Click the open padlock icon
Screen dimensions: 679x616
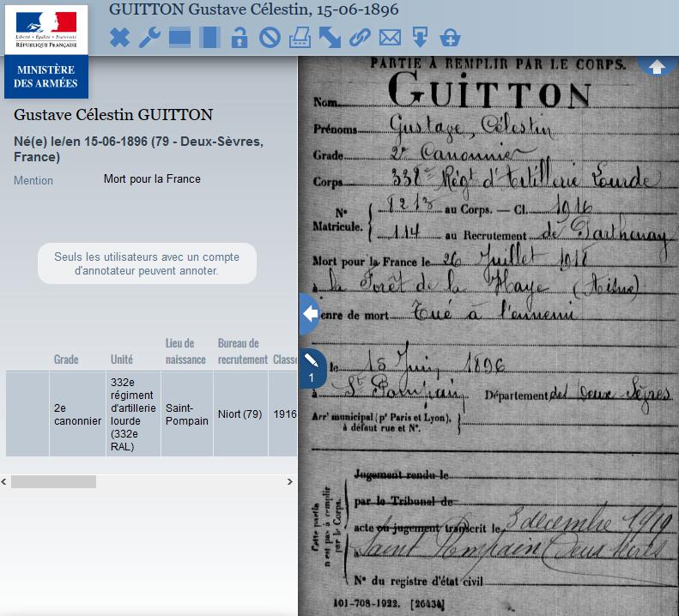239,37
